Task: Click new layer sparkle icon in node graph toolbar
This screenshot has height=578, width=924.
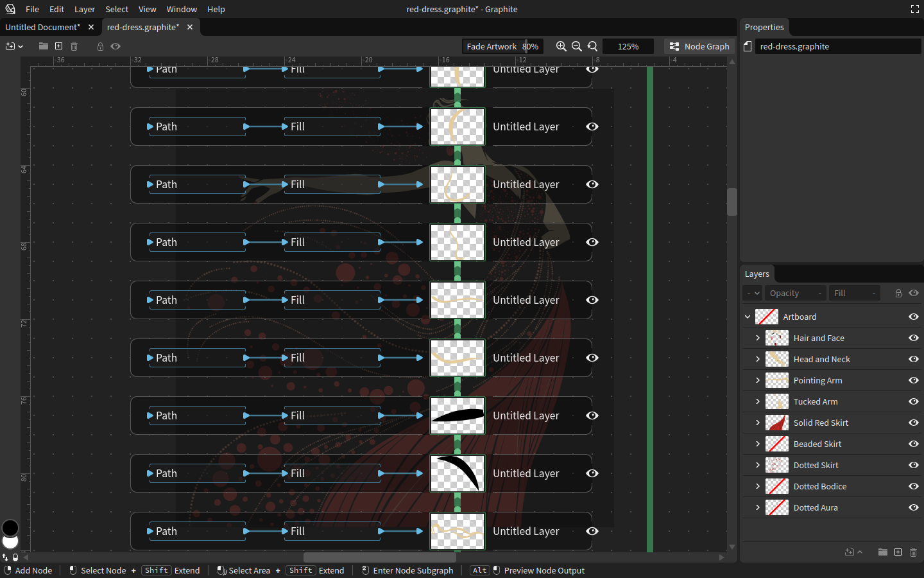Action: (10, 46)
